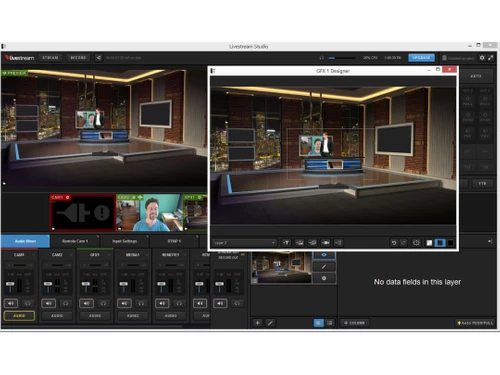Click the blue UPGRADE button
This screenshot has width=500, height=375.
click(x=421, y=58)
